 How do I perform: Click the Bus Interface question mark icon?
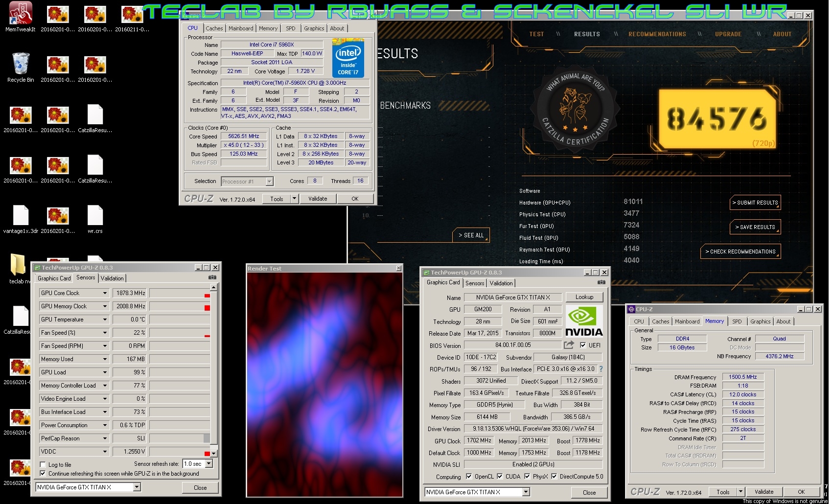[x=601, y=369]
